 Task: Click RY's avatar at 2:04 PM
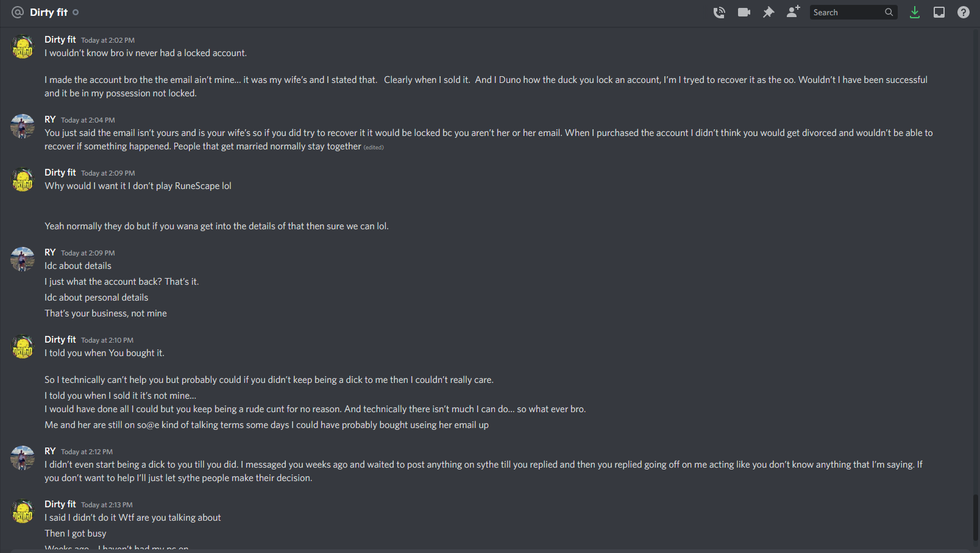click(x=23, y=126)
